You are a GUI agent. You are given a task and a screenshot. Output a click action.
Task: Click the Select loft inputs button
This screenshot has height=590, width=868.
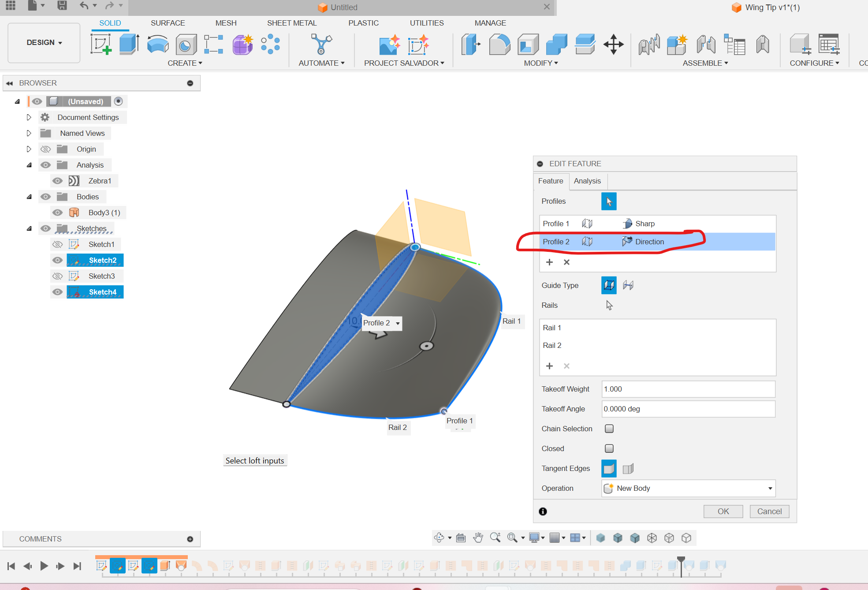[x=255, y=460]
